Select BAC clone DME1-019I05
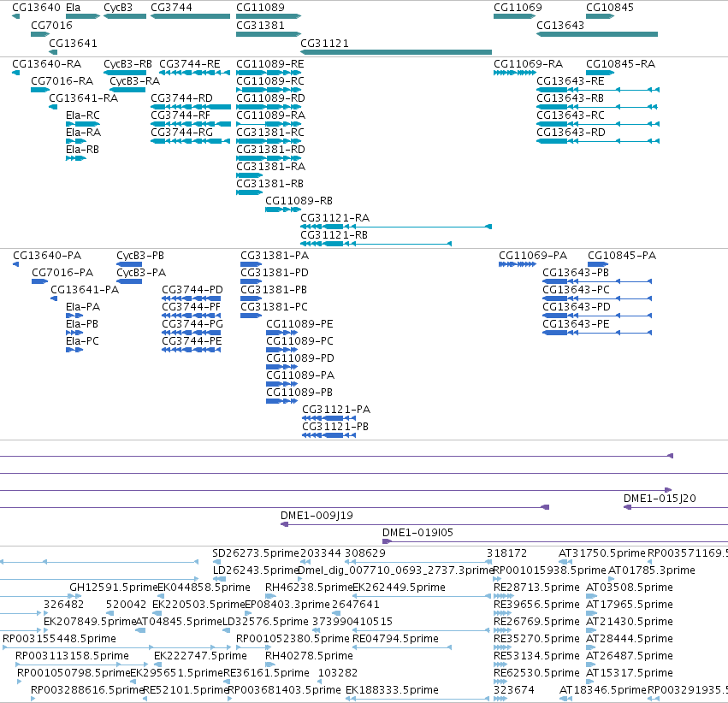Viewport: 728px width, 703px height. pos(555,541)
